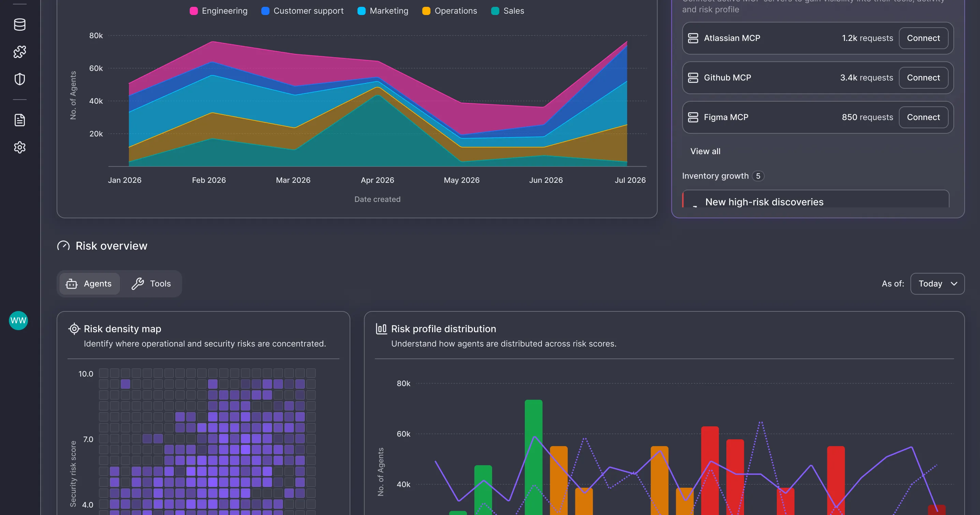Click the Jan 2026 axis label
The image size is (980, 515).
(125, 180)
